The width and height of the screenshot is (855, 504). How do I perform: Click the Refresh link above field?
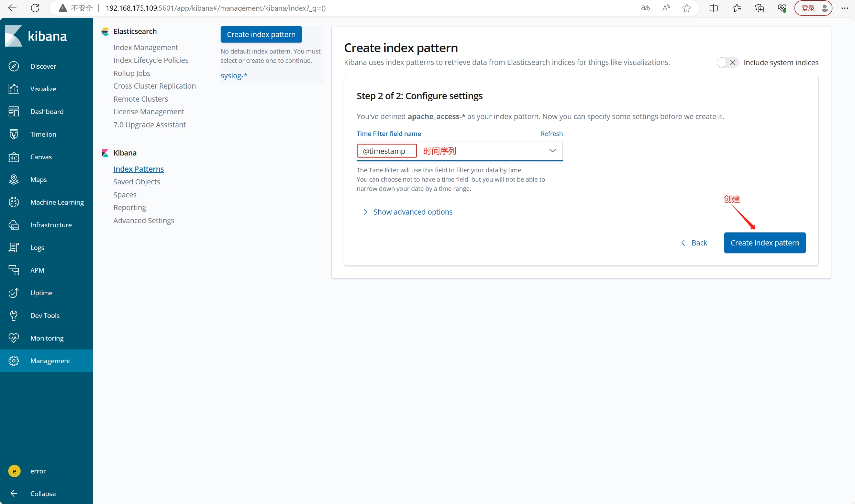[551, 134]
